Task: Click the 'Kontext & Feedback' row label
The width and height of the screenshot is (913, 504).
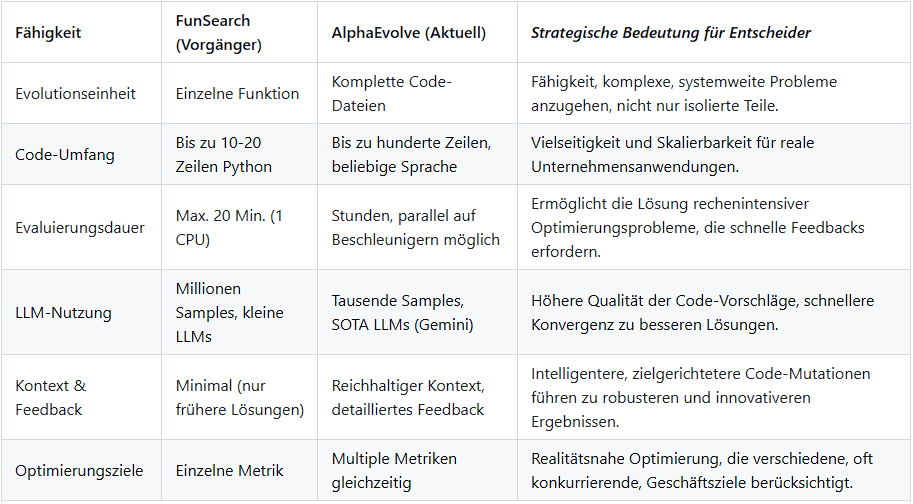Action: pyautogui.click(x=49, y=397)
